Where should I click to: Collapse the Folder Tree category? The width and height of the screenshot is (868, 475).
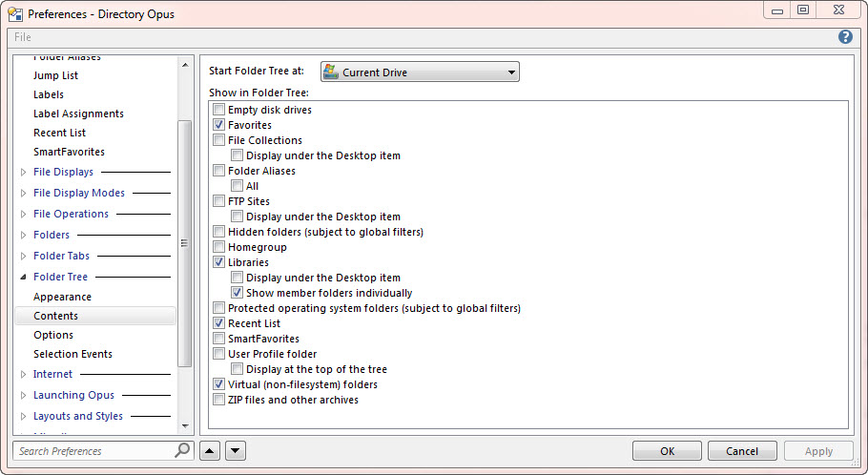point(24,277)
